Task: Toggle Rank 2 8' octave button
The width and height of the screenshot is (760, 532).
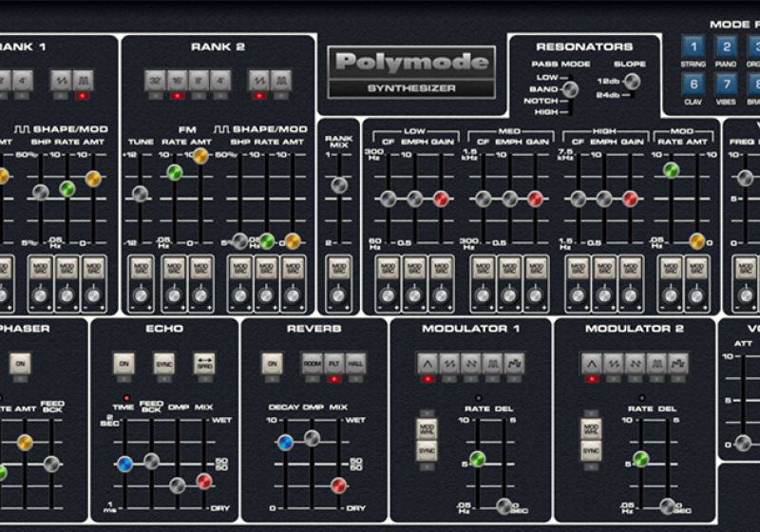Action: pos(199,81)
